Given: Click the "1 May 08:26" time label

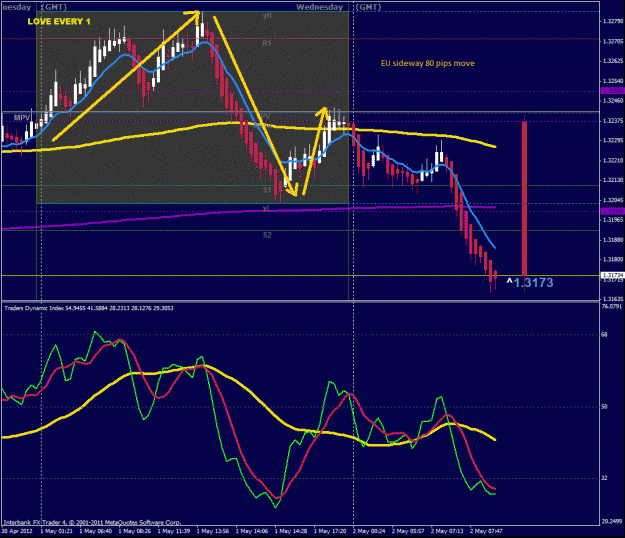Looking at the screenshot, I should (135, 531).
